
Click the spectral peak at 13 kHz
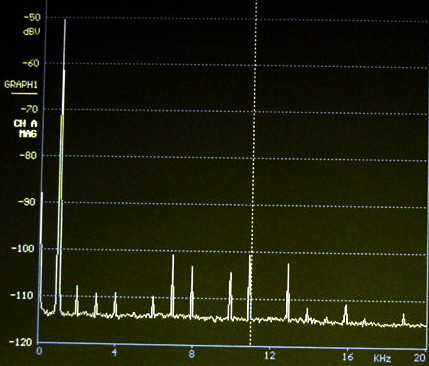pyautogui.click(x=288, y=292)
